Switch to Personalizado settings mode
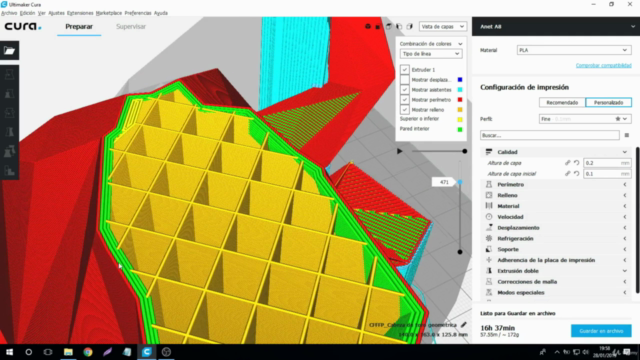The image size is (640, 360). click(x=608, y=102)
